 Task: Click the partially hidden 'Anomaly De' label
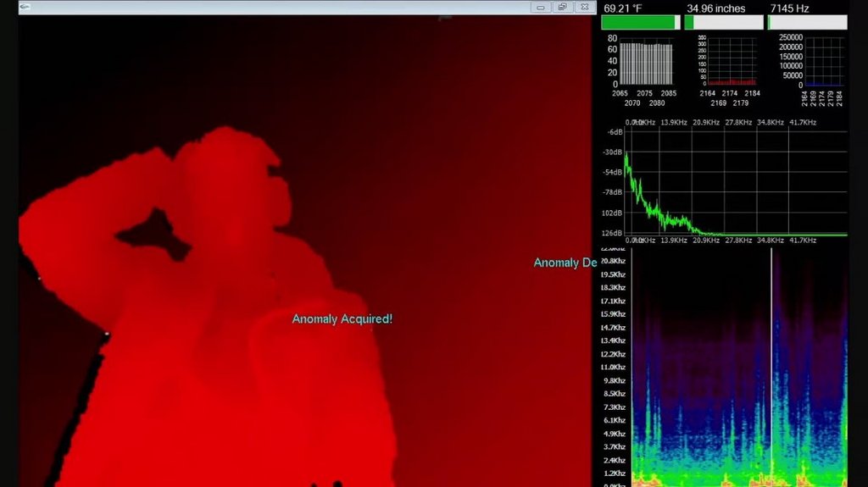[565, 263]
